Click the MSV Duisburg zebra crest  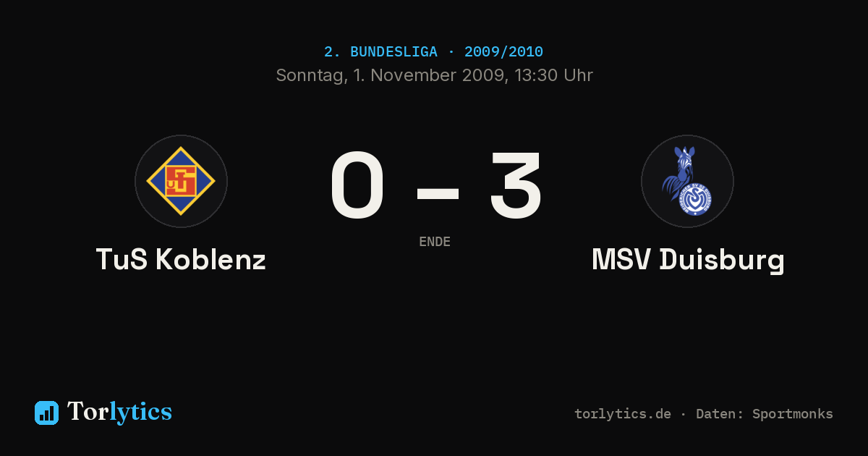[687, 181]
